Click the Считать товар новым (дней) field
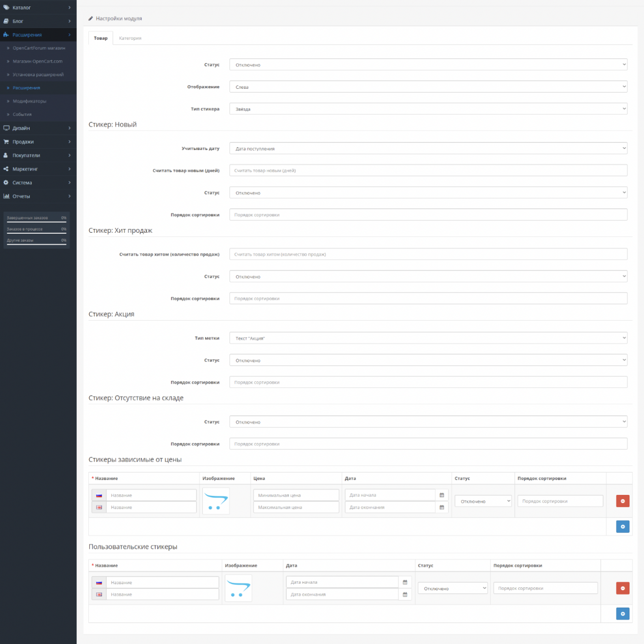The width and height of the screenshot is (644, 644). click(x=428, y=171)
